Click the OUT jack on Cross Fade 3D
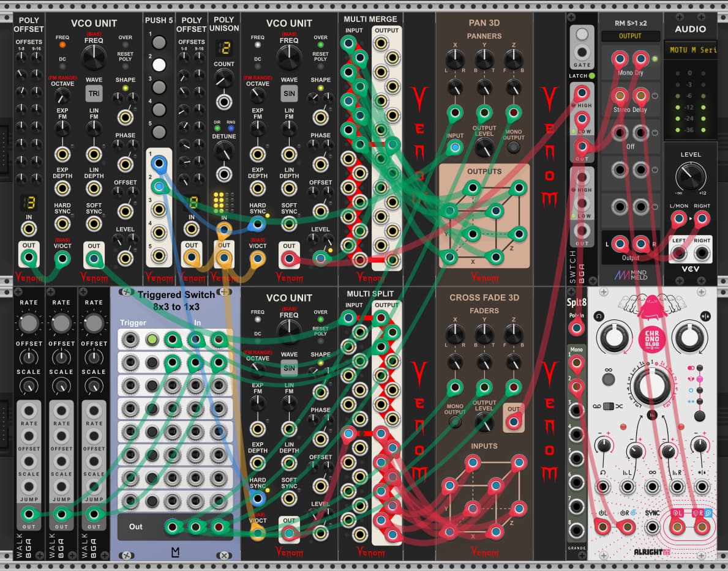 tap(514, 422)
